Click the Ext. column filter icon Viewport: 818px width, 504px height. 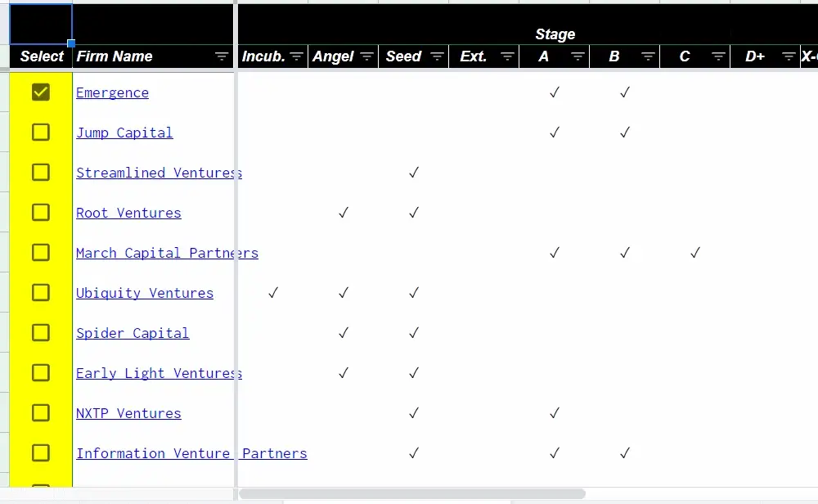[x=507, y=56]
